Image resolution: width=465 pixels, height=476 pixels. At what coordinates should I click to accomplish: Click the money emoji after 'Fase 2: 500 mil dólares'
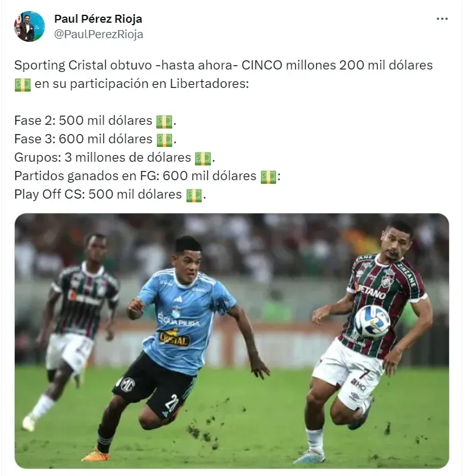point(164,122)
